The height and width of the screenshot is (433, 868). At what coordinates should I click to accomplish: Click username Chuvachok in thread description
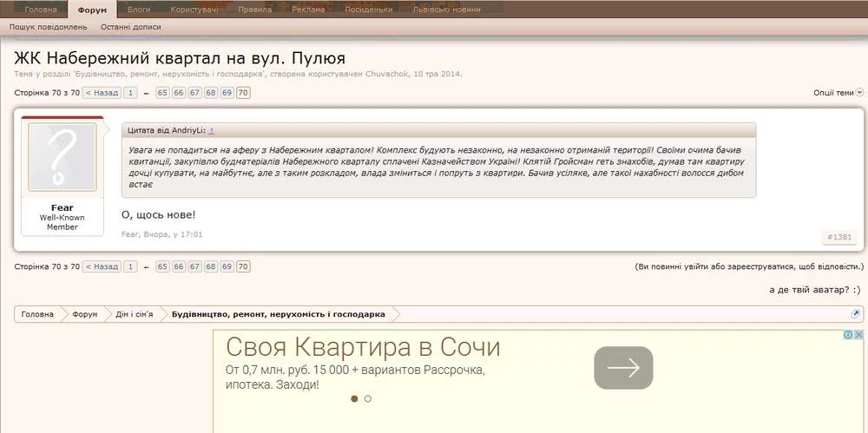(389, 74)
